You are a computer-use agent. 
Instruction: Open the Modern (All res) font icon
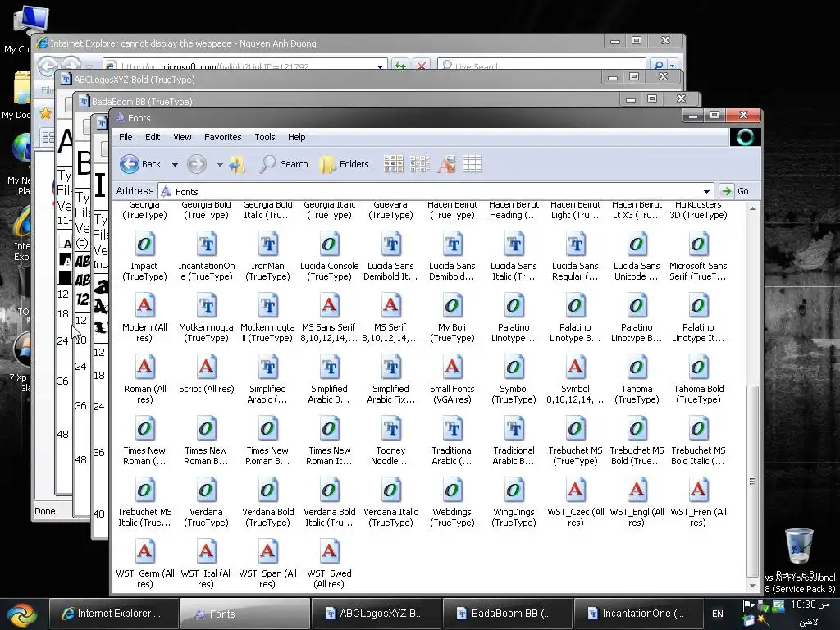144,307
